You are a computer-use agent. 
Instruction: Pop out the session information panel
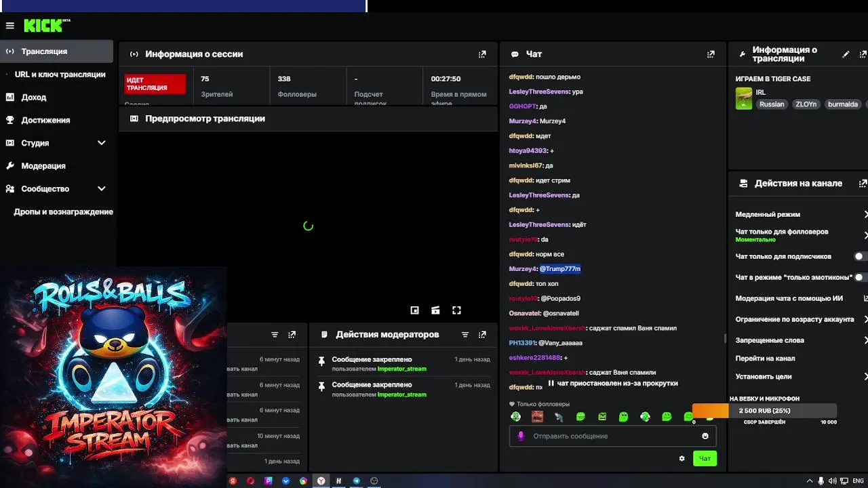coord(482,54)
